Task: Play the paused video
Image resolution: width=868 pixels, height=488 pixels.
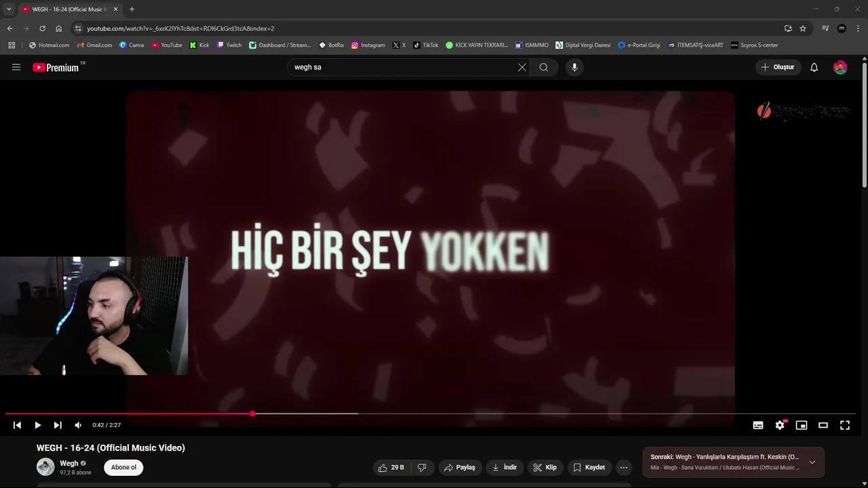Action: (x=37, y=425)
